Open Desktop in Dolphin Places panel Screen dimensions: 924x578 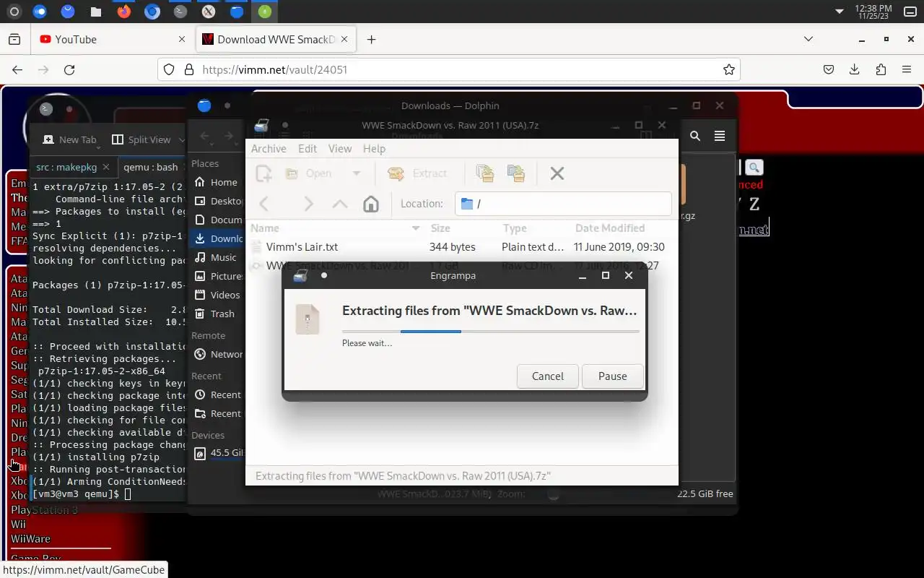click(x=217, y=201)
